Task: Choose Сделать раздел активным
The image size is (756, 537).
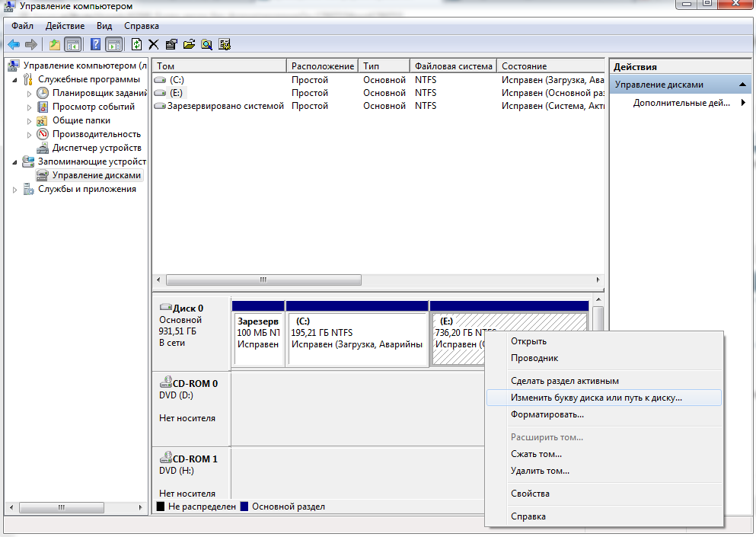Action: [x=604, y=381]
